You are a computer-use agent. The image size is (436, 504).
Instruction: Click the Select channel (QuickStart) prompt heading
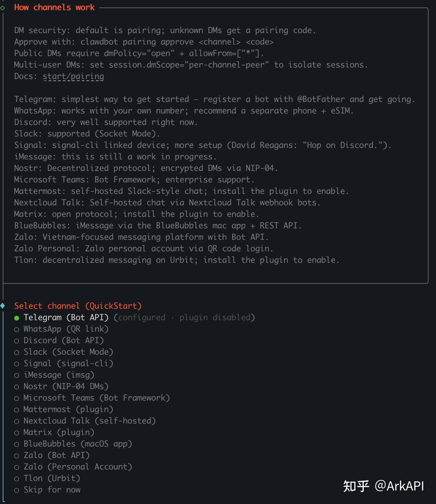[x=78, y=306]
